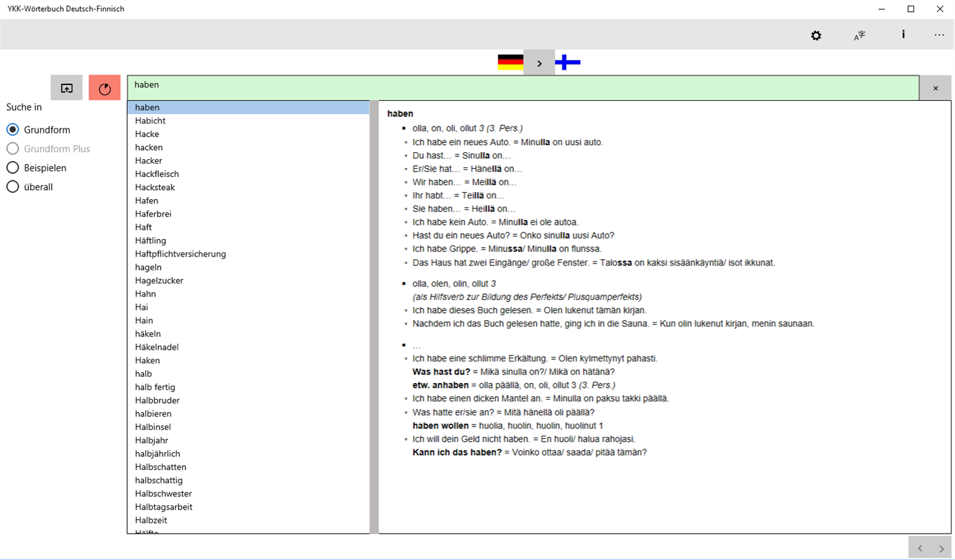Screen dimensions: 955x560
Task: Click the red reset circle button
Action: click(105, 88)
